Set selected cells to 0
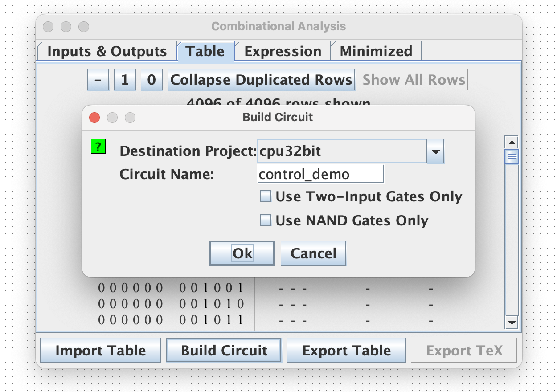This screenshot has height=392, width=557. (x=152, y=80)
